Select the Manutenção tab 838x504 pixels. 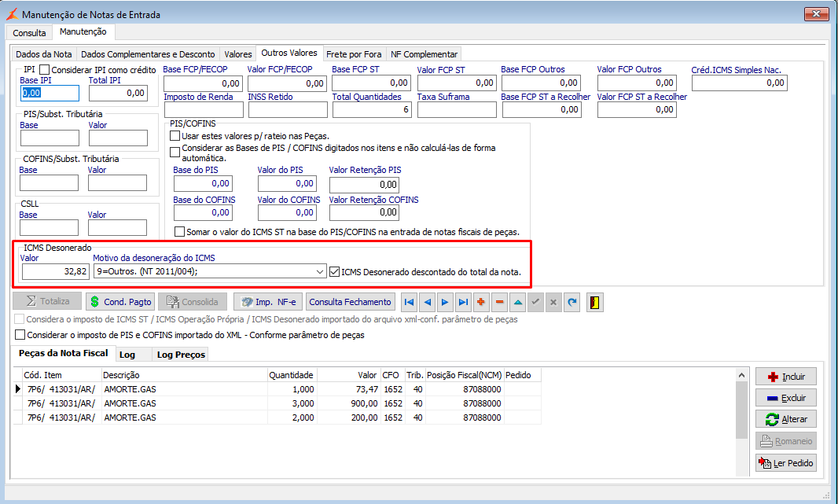[x=83, y=31]
